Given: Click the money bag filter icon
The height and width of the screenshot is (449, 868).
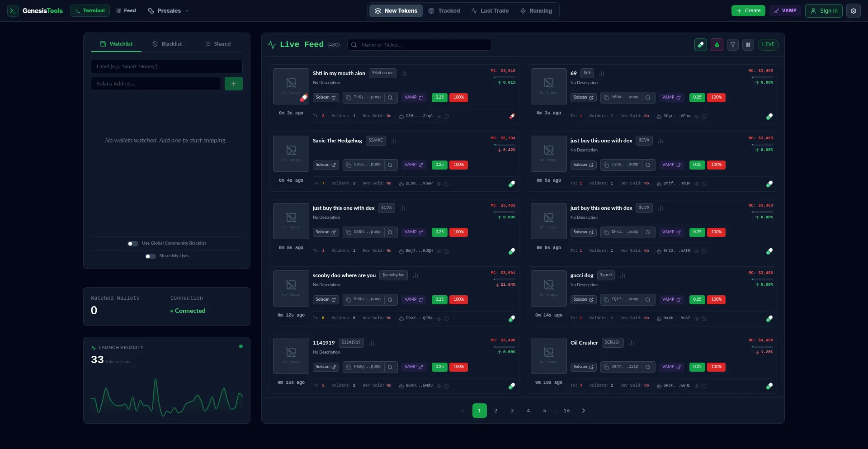Looking at the screenshot, I should (717, 45).
